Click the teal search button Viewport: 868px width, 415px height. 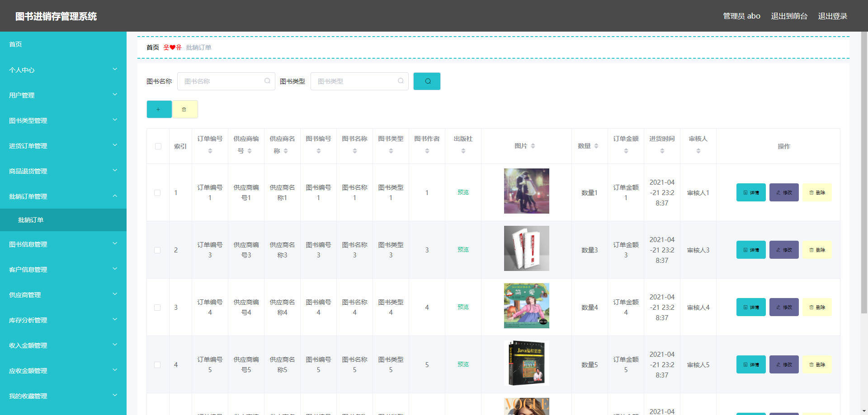pyautogui.click(x=427, y=81)
